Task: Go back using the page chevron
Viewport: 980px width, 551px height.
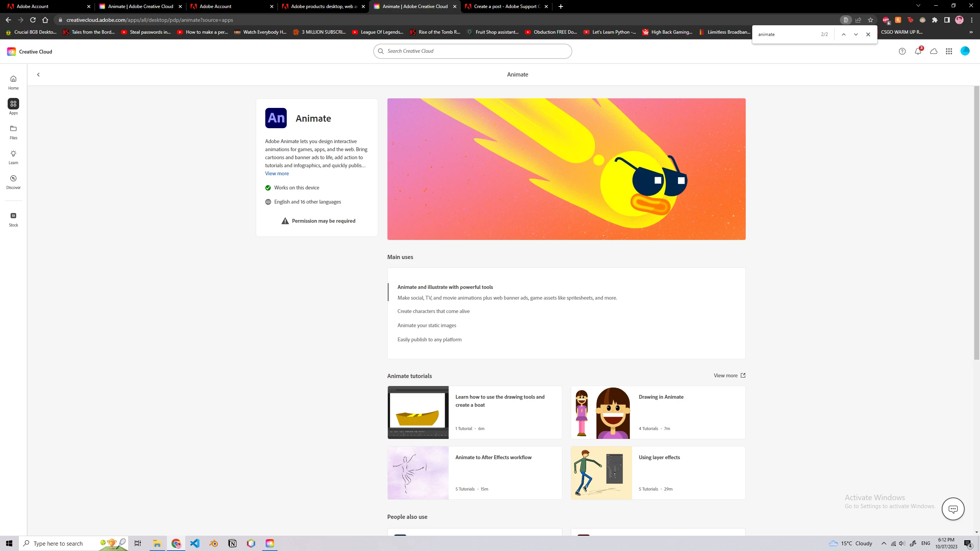Action: [x=38, y=75]
